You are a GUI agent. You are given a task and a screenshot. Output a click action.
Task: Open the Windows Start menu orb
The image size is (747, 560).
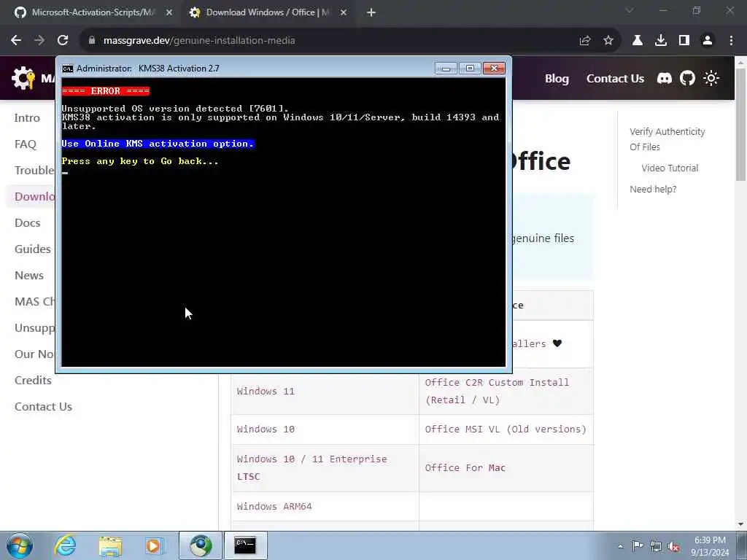pos(20,545)
